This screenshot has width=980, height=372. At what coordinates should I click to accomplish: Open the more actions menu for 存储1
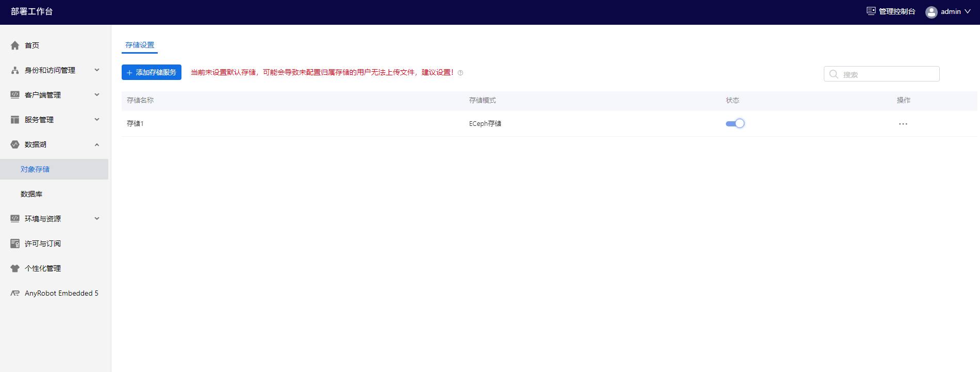[903, 124]
